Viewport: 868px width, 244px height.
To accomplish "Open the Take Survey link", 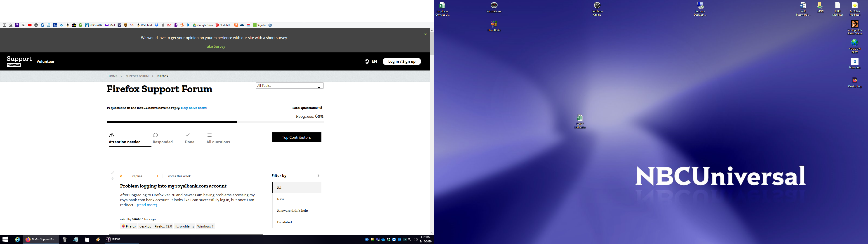I will (215, 47).
